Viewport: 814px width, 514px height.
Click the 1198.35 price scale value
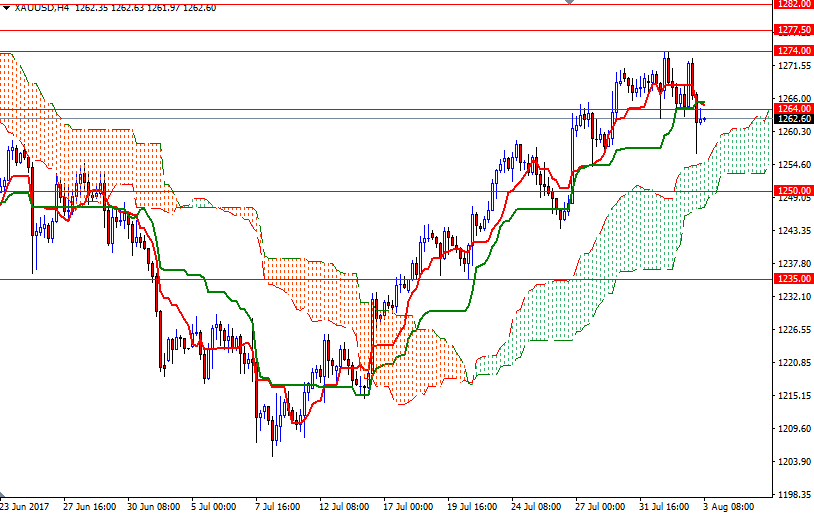point(792,494)
